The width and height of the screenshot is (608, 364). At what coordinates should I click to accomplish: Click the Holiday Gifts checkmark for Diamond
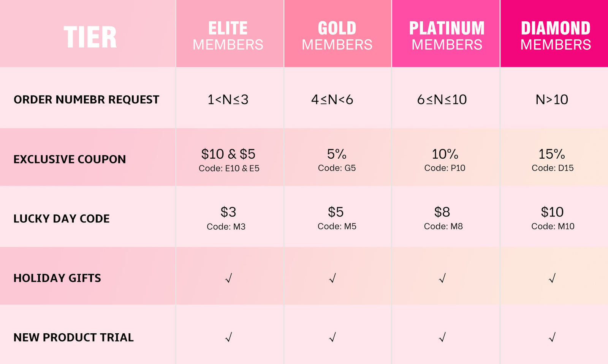pyautogui.click(x=552, y=278)
